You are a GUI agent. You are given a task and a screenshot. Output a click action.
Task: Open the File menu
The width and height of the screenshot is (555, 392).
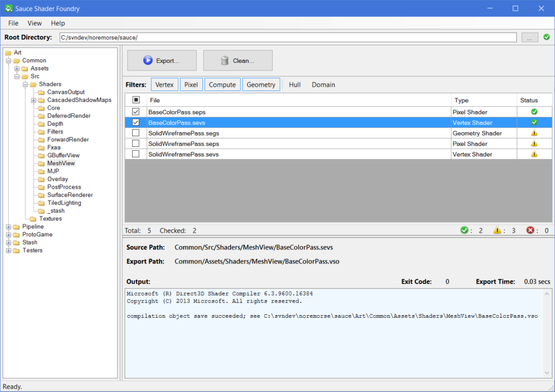[x=13, y=23]
